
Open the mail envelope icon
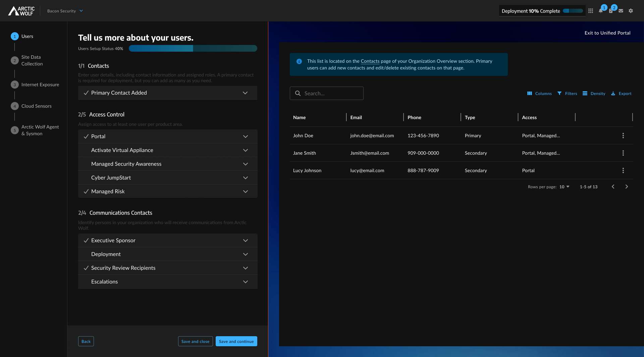621,11
